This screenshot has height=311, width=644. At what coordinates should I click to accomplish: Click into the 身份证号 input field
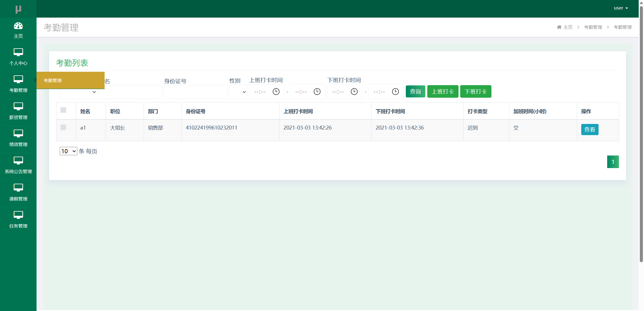pos(196,92)
